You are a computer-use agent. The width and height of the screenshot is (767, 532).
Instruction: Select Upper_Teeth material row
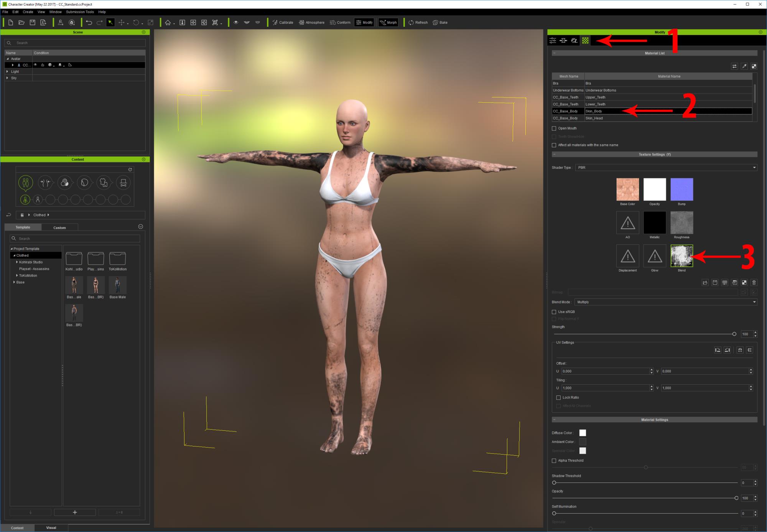point(652,97)
